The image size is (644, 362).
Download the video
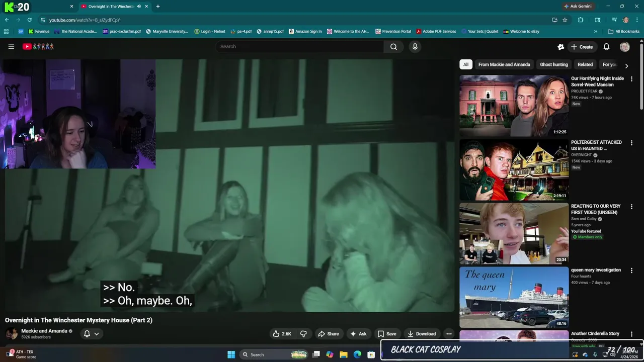(422, 334)
